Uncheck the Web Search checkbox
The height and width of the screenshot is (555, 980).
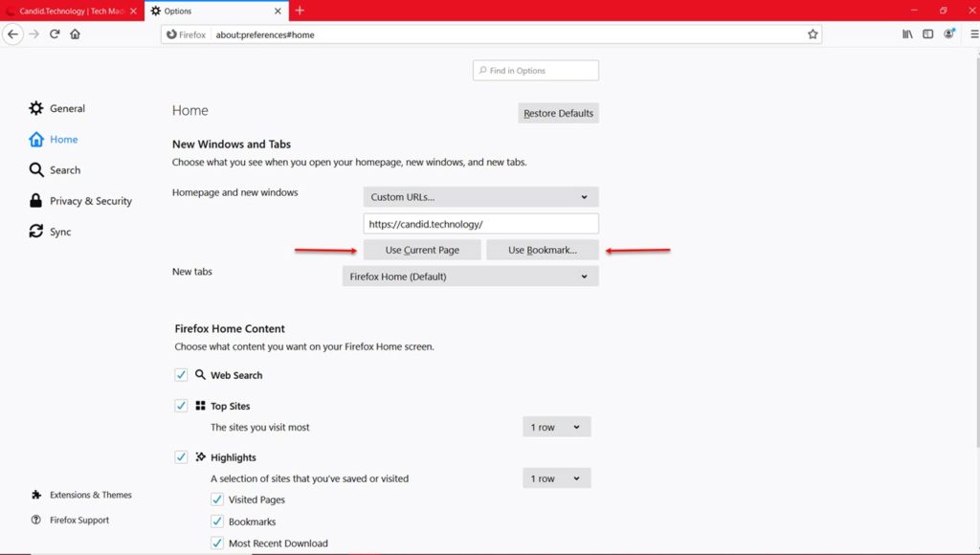[181, 375]
